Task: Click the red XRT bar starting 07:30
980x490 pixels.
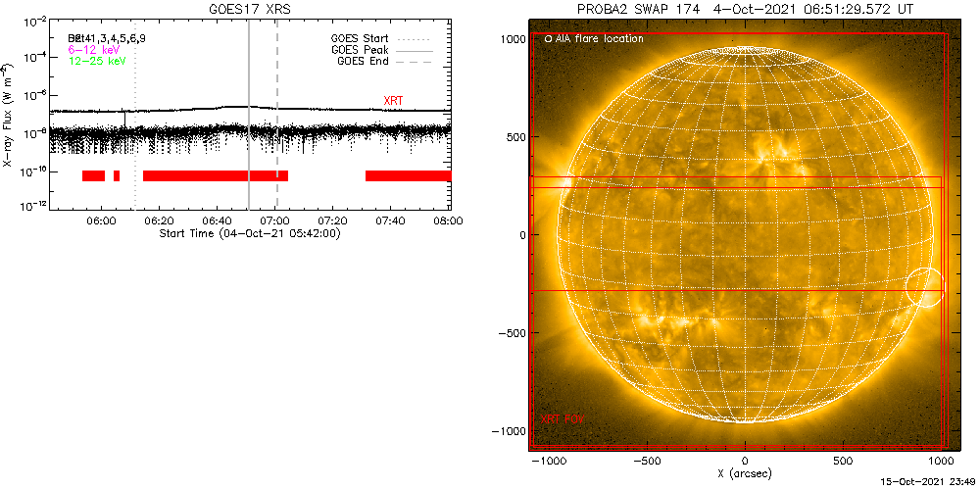Action: point(408,175)
